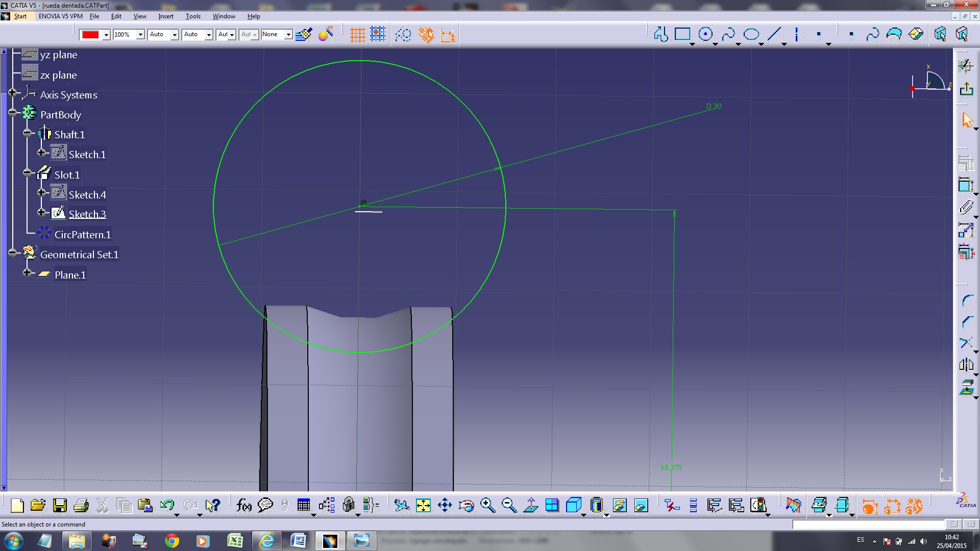Select the Profile sketch tool
Image resolution: width=980 pixels, height=551 pixels.
click(661, 34)
